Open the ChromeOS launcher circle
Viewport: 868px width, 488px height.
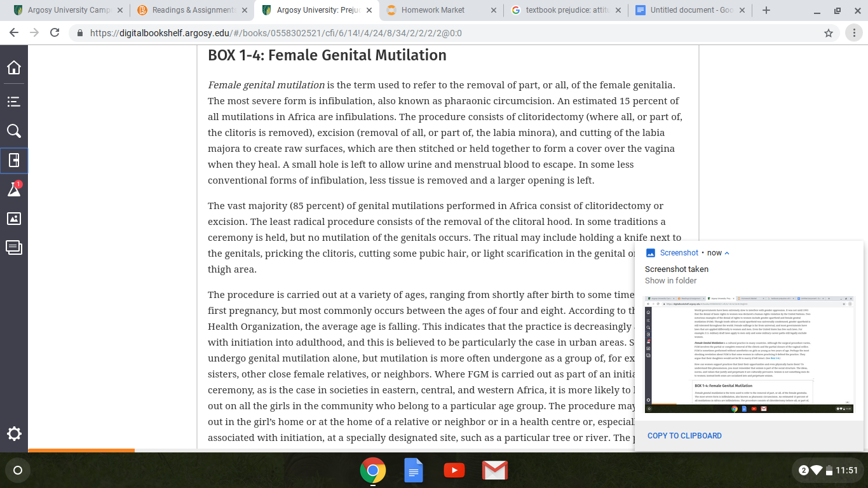tap(18, 471)
